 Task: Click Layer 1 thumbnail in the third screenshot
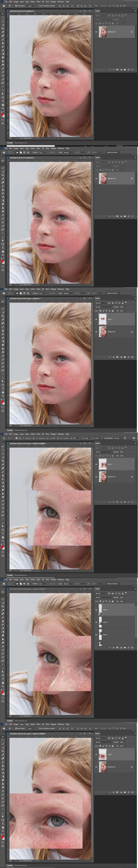click(102, 319)
